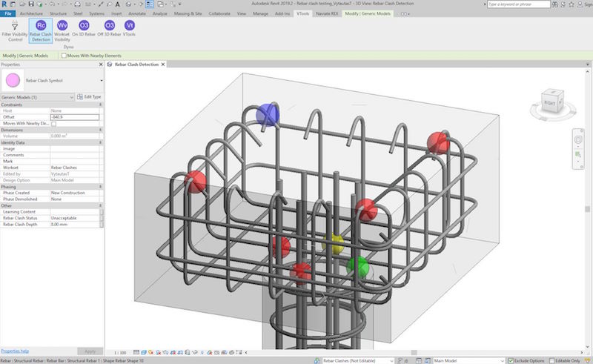
Task: Toggle Moves With Nearby Elements in options bar
Action: pos(64,56)
